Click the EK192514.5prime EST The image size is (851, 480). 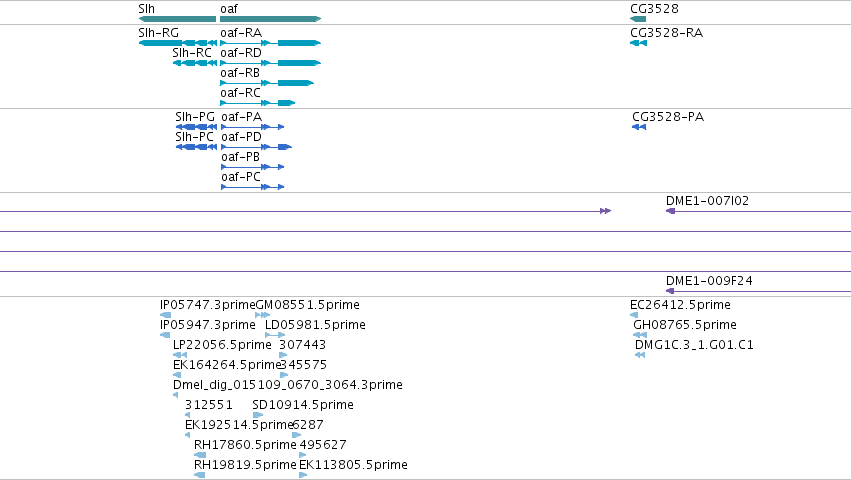(x=187, y=435)
